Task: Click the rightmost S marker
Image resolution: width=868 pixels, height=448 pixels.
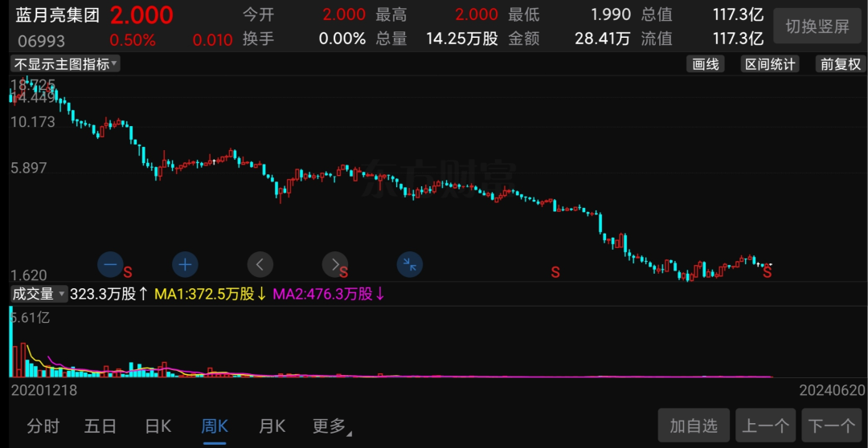Action: click(768, 272)
